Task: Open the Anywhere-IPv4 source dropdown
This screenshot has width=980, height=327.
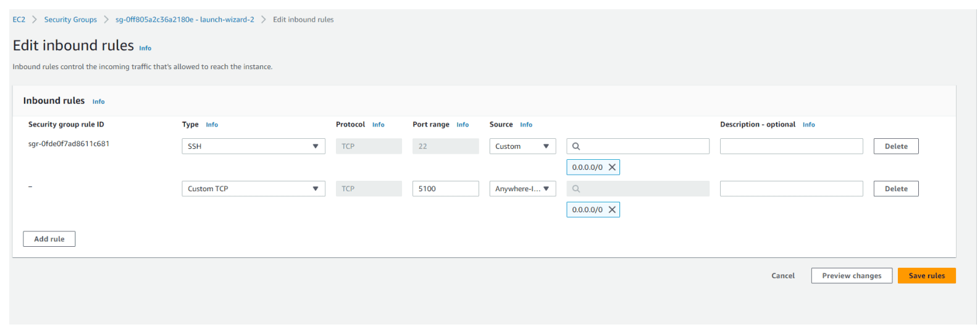Action: pos(522,189)
